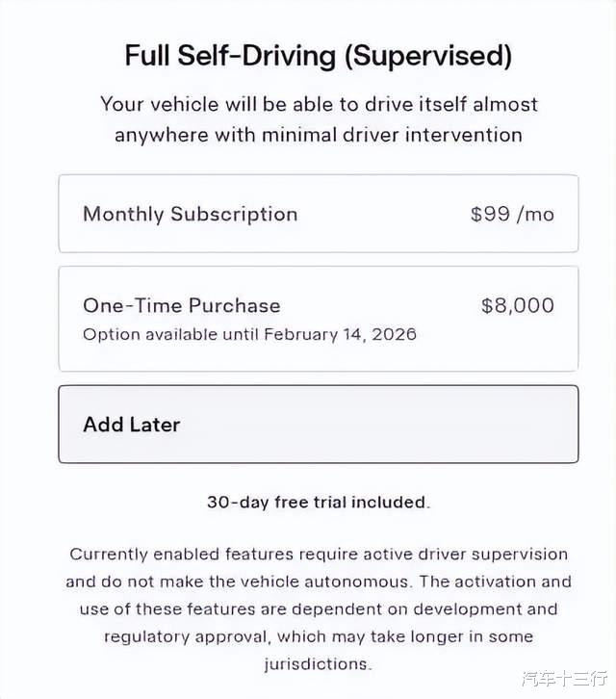Click the word "jurisdictions" in the disclaimer
Image resolution: width=616 pixels, height=699 pixels.
(318, 664)
